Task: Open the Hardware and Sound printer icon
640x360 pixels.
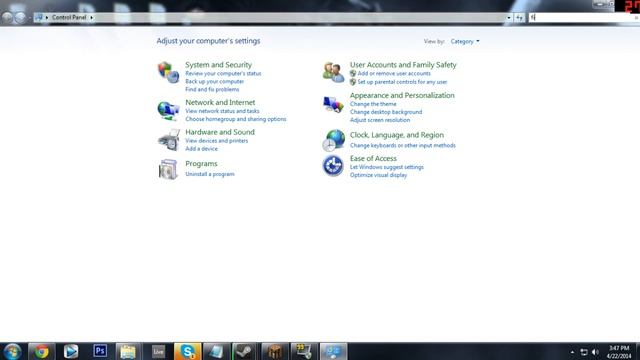Action: (169, 140)
